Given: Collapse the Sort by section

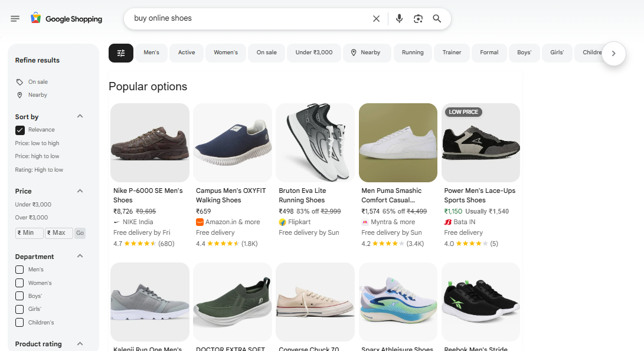Looking at the screenshot, I should [80, 116].
